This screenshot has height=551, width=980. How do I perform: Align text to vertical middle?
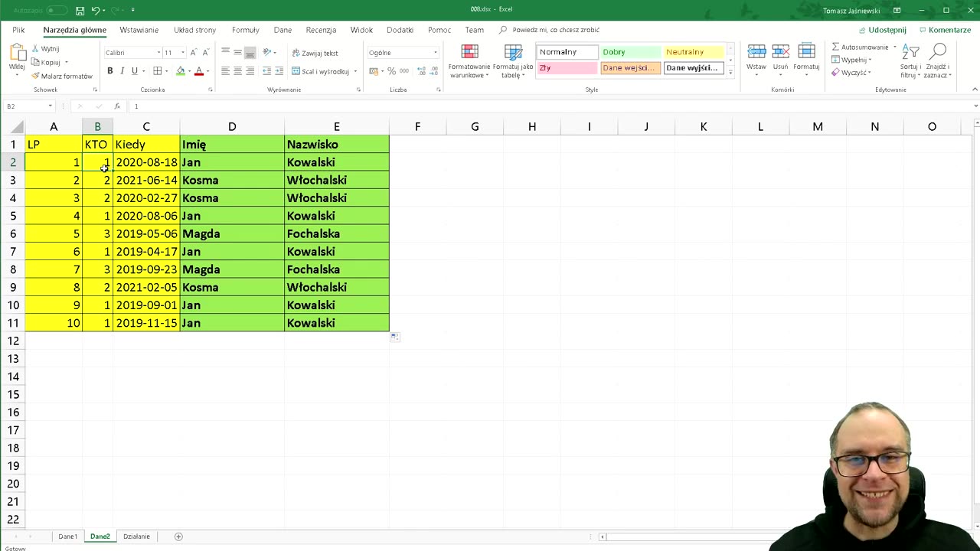[x=237, y=52]
